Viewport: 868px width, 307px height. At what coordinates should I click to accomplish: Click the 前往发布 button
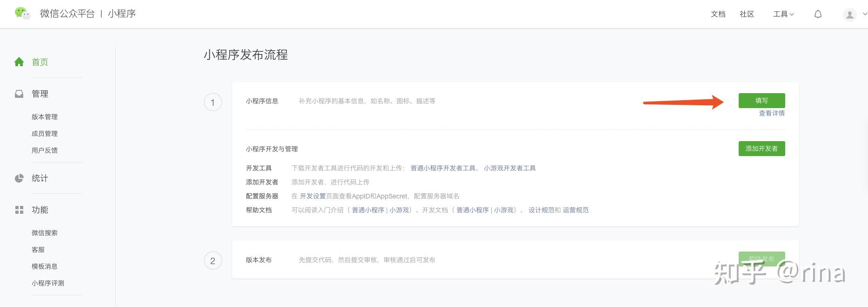[761, 259]
